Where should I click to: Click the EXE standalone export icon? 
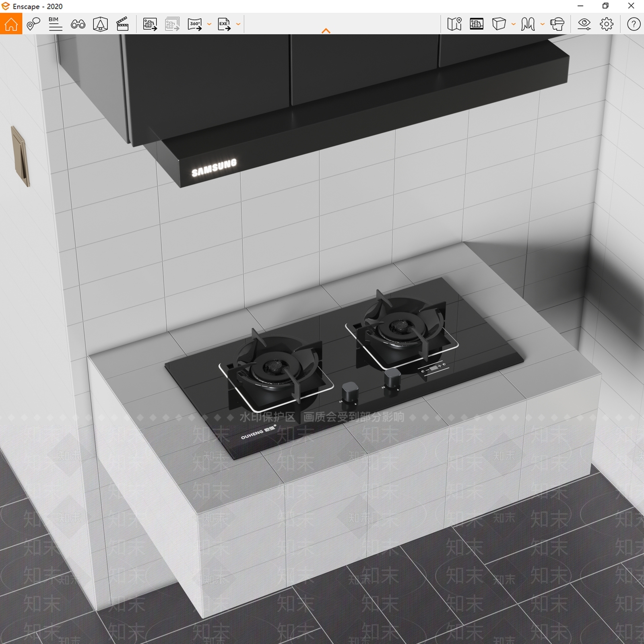224,24
